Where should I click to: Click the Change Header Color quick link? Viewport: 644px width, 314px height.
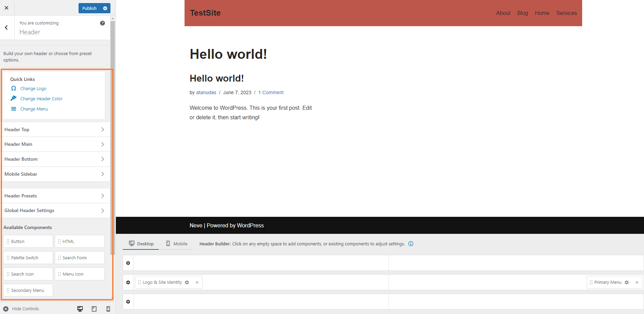click(x=41, y=99)
